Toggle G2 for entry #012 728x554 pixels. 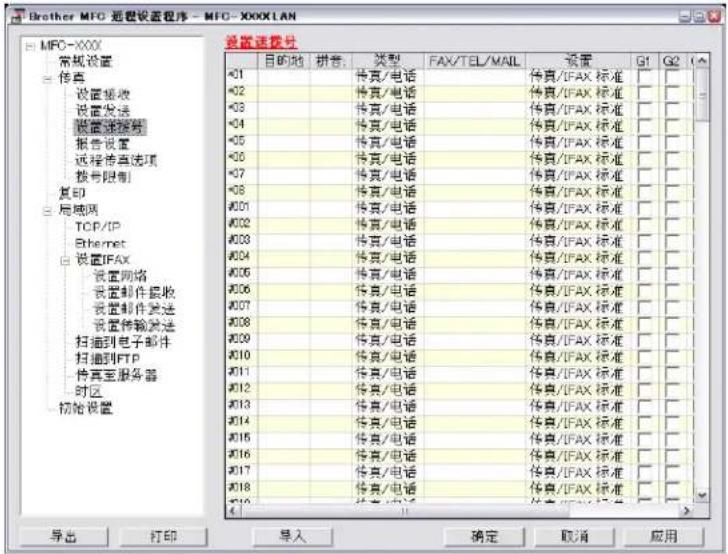tap(671, 390)
